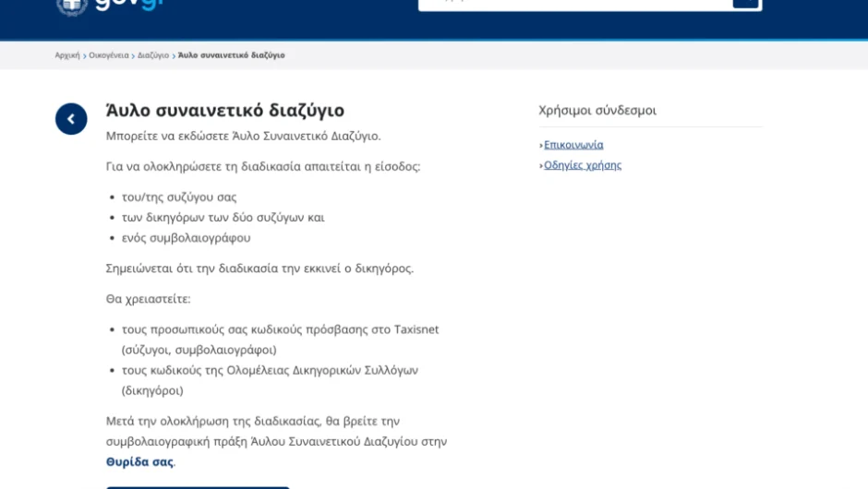Click the Greek coat of arms emblem
The image size is (868, 489).
click(71, 6)
